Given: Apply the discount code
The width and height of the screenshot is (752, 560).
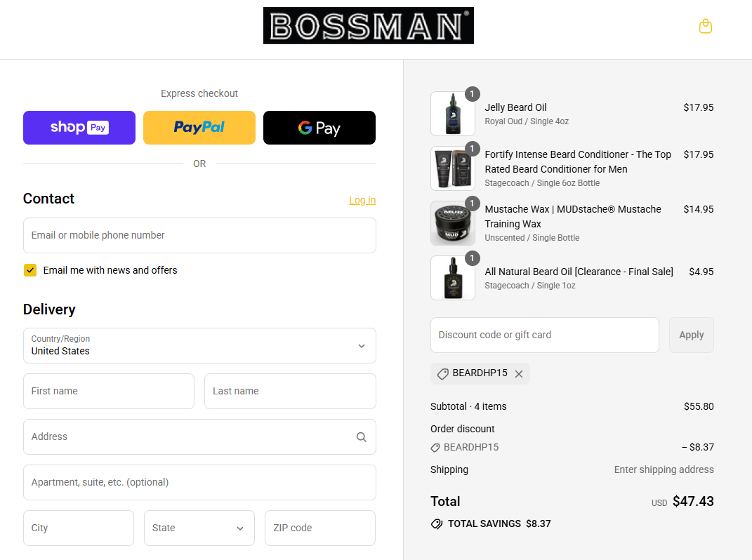Looking at the screenshot, I should [691, 335].
